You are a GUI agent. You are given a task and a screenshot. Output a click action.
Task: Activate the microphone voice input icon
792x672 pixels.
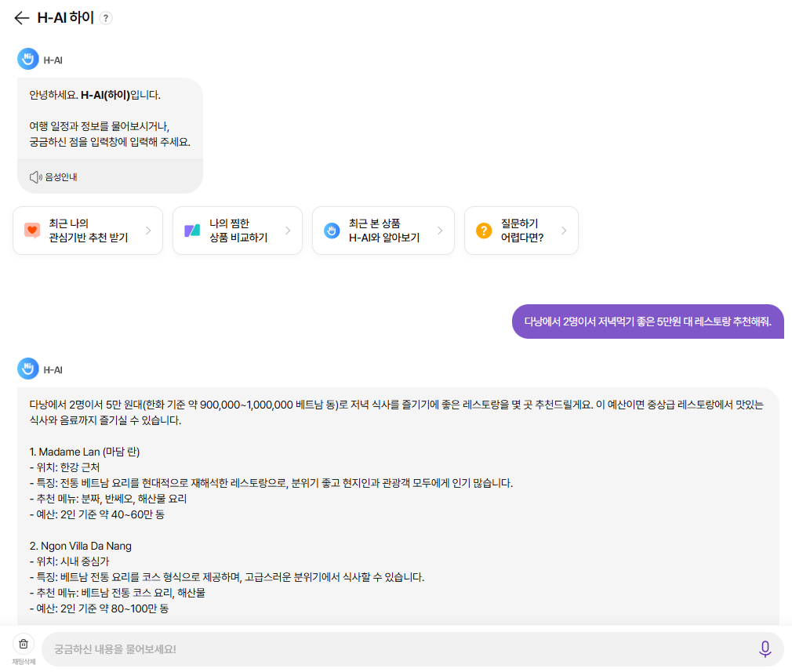tap(765, 648)
